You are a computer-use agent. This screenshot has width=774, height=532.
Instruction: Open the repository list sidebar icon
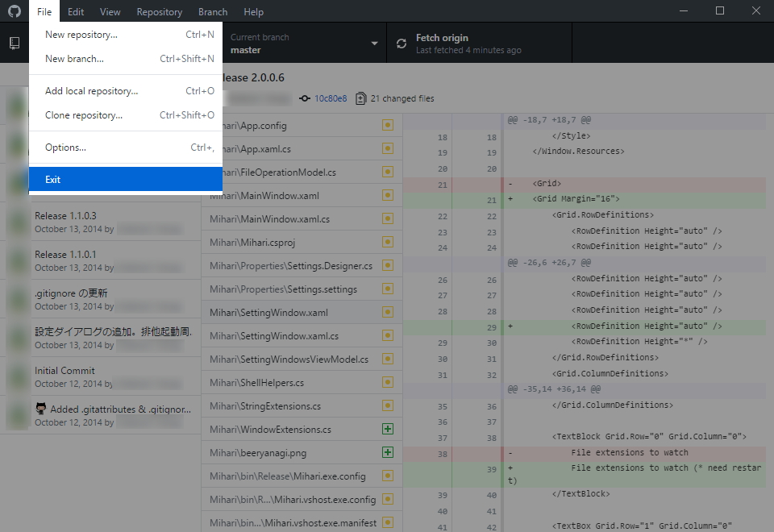14,42
